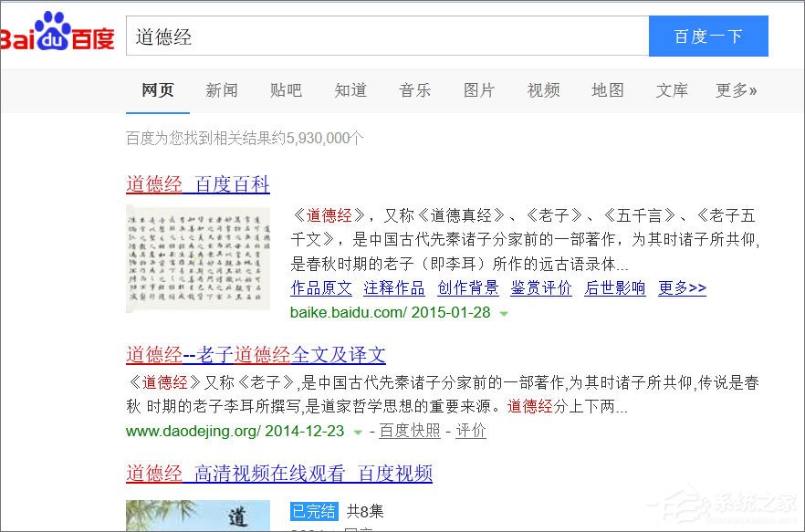Select the 视频 tab

tap(543, 90)
